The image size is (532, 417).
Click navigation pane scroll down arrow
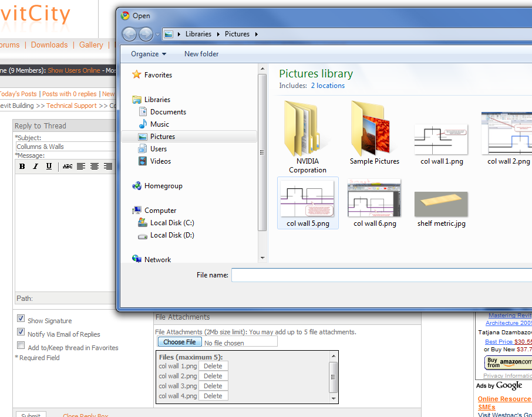pyautogui.click(x=262, y=258)
